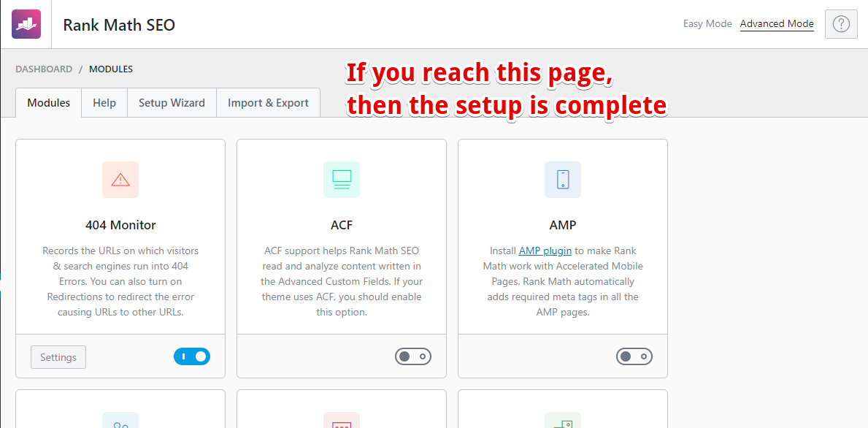Open the Setup Wizard tab
868x428 pixels.
click(172, 103)
